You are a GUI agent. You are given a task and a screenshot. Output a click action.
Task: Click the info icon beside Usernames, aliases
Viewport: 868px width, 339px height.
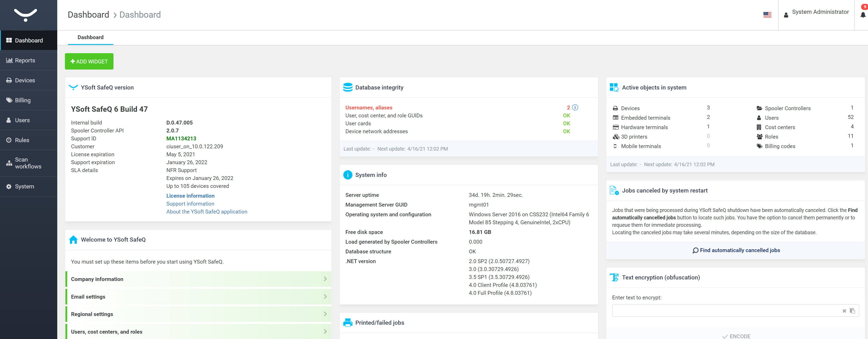point(575,107)
